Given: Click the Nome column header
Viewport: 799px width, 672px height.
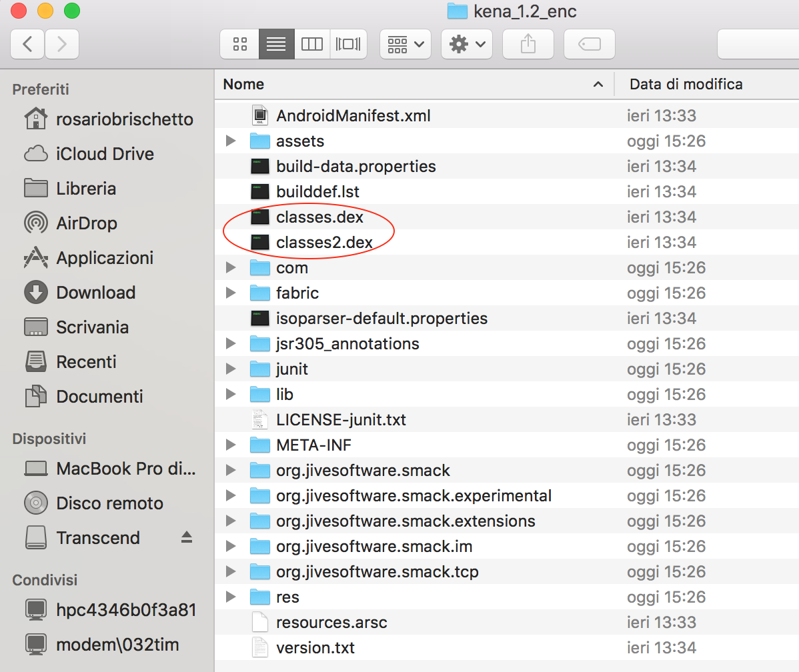Looking at the screenshot, I should pyautogui.click(x=400, y=84).
